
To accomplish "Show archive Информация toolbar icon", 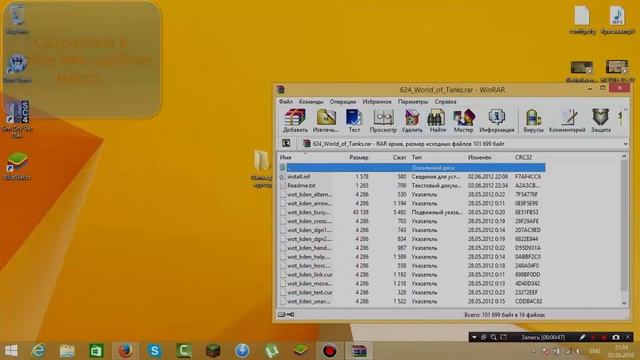I will [496, 121].
